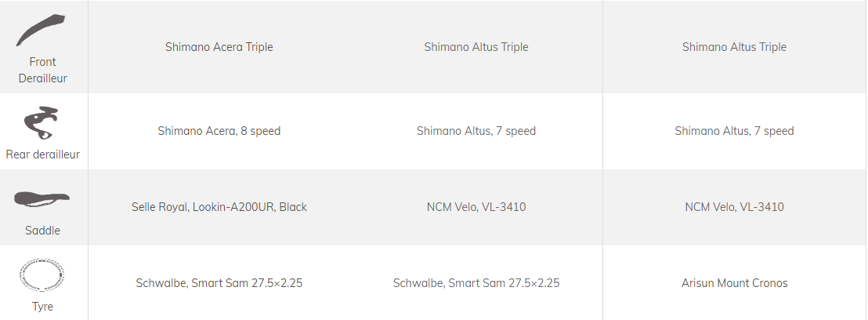This screenshot has height=320, width=868.
Task: Click the front derailleur icon
Action: (42, 31)
